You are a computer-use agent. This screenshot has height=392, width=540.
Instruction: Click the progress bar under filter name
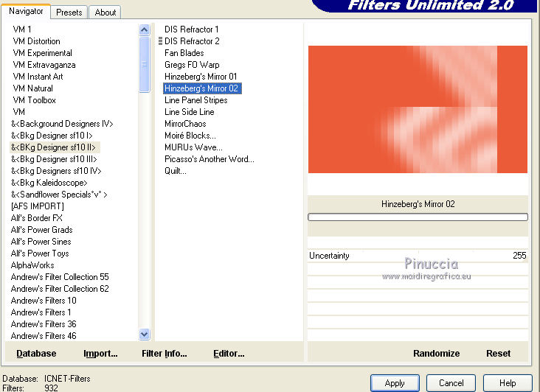[418, 217]
